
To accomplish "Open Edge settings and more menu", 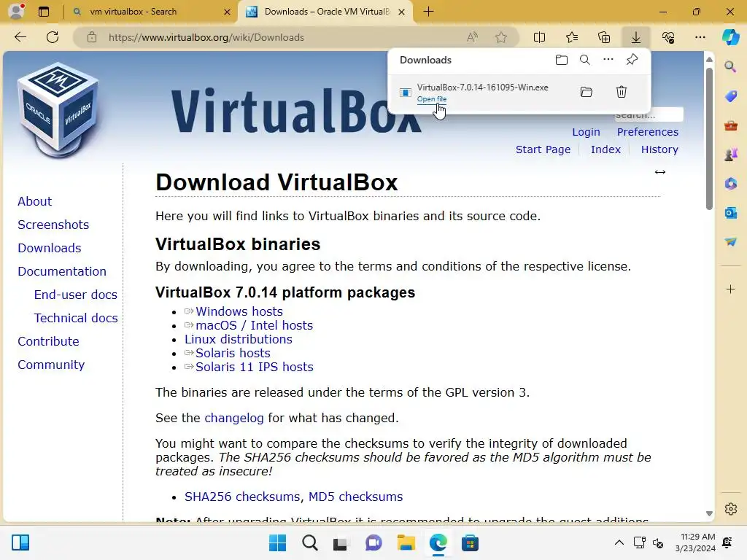I will pos(700,37).
